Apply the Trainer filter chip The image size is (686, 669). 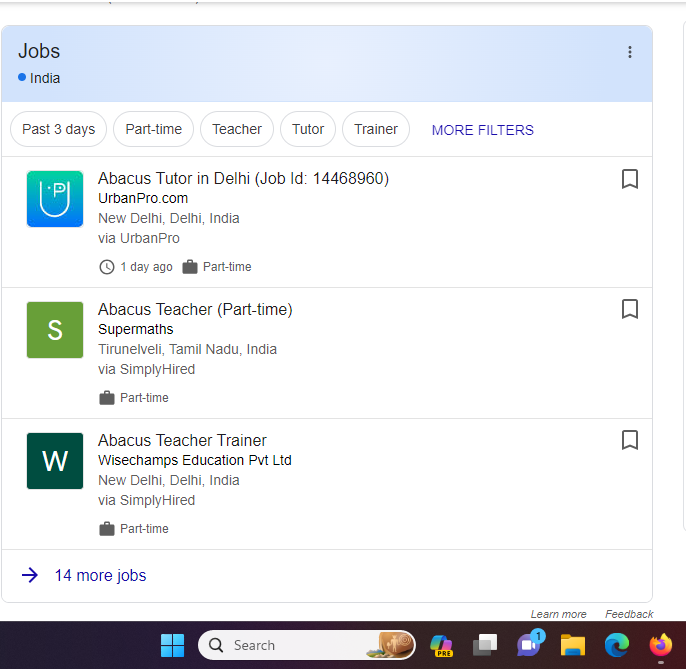tap(376, 129)
